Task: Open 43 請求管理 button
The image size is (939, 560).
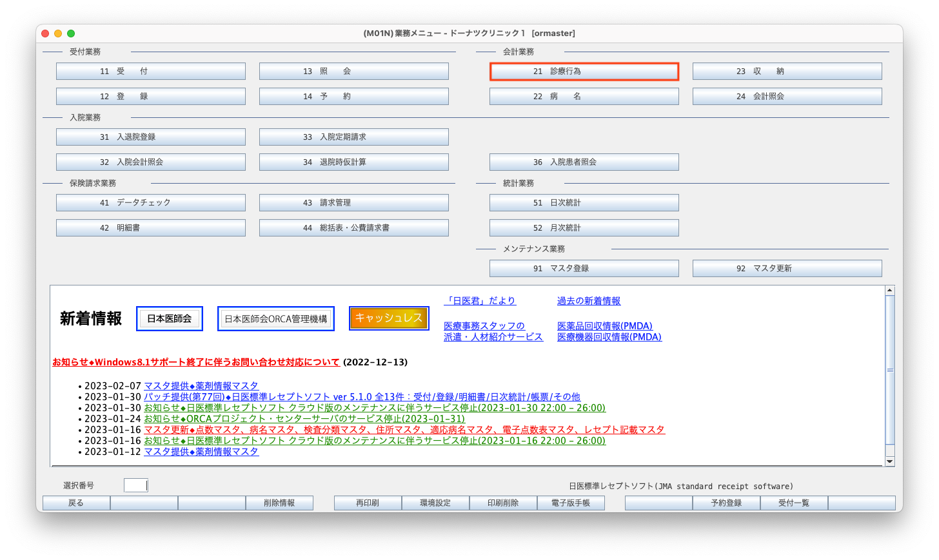Action: coord(353,203)
